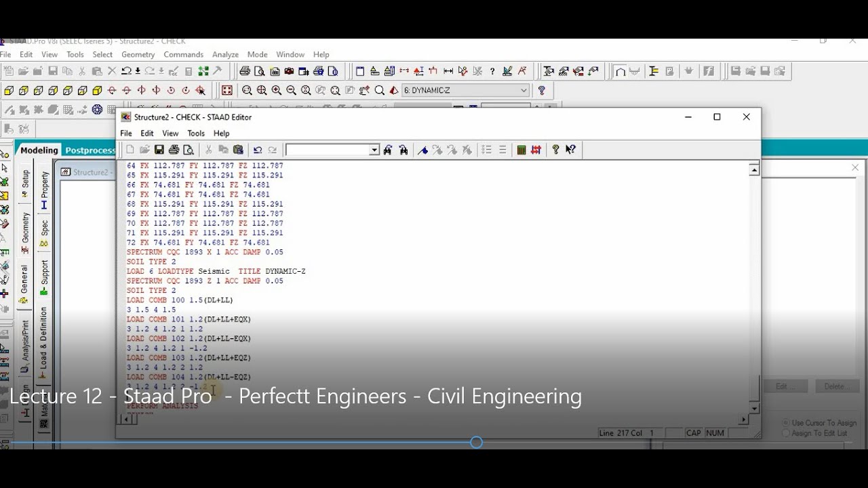Toggle bookmark flag in STAAD Editor
This screenshot has height=488, width=868.
[422, 150]
